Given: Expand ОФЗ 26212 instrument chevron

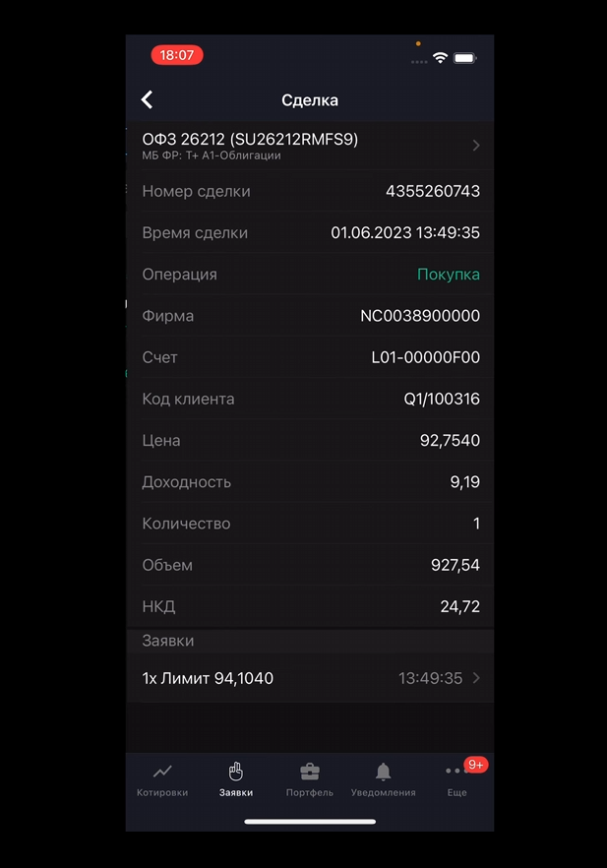Looking at the screenshot, I should (x=476, y=146).
